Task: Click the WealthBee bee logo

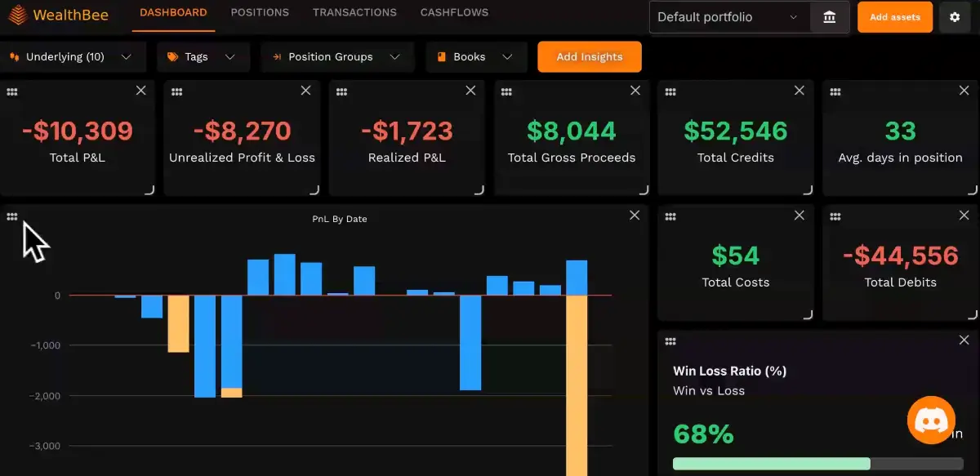Action: pos(18,14)
